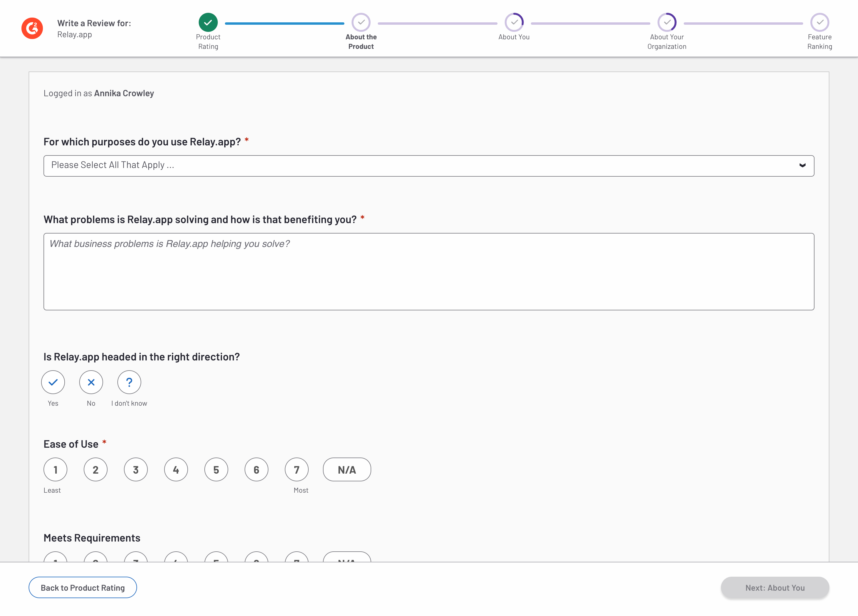858x616 pixels.
Task: Click the 'Ease of Use' heading
Action: (71, 444)
